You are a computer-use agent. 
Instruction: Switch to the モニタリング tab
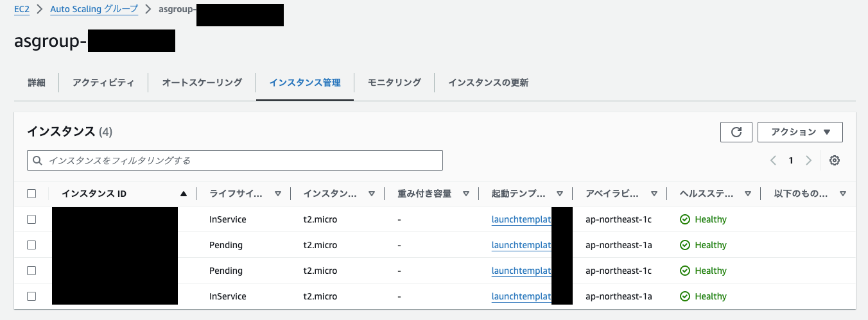tap(394, 83)
